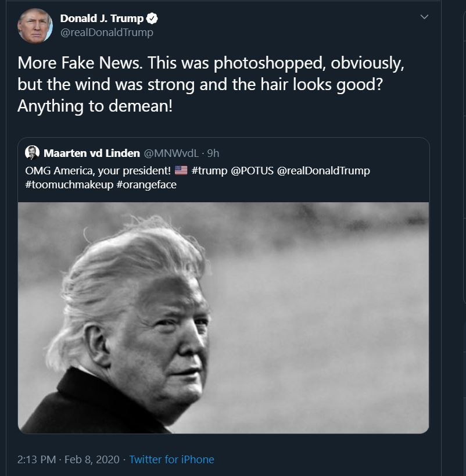Open the 9h timestamp of quoted tweet
This screenshot has width=466, height=476.
coord(213,153)
